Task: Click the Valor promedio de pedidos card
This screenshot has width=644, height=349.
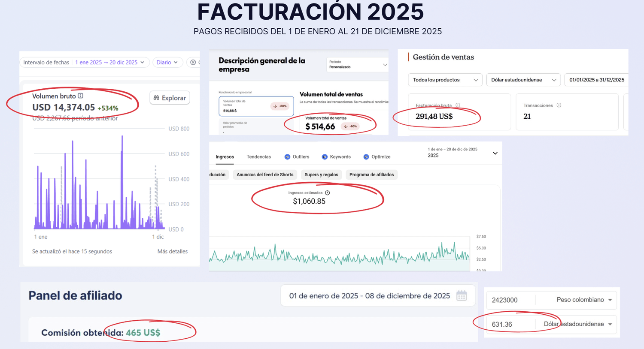Action: 256,126
